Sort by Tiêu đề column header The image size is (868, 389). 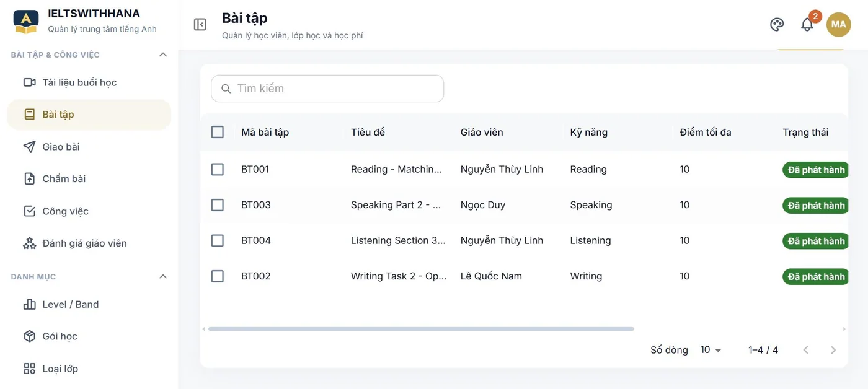[368, 132]
